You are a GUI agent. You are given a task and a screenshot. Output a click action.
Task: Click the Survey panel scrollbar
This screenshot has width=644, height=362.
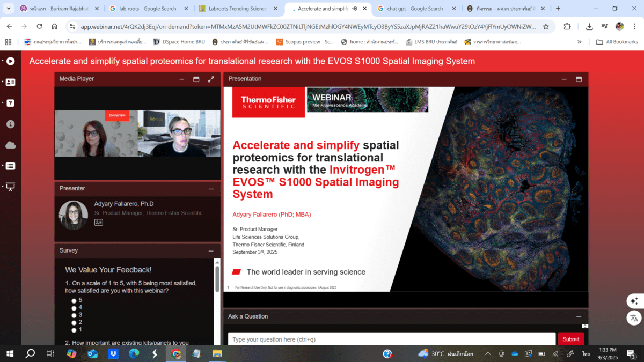coord(217,279)
